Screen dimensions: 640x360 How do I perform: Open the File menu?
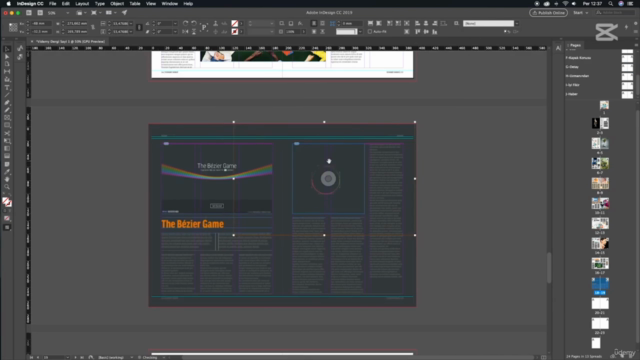click(53, 4)
